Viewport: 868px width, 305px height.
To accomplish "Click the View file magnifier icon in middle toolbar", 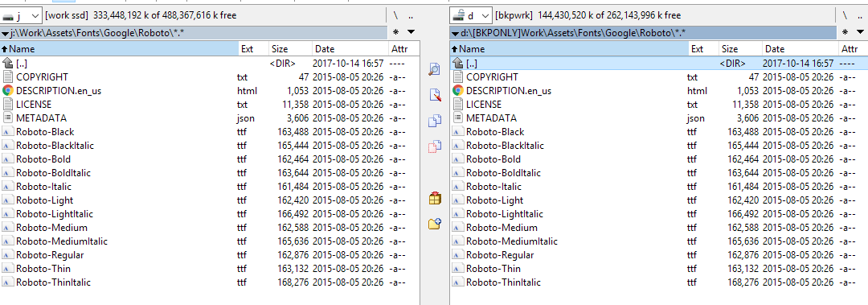I will coord(435,69).
